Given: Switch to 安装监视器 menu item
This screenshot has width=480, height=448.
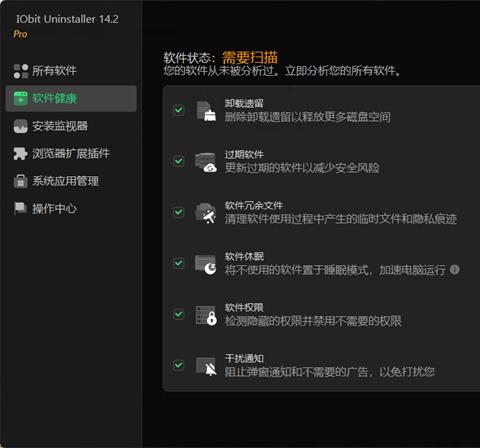Looking at the screenshot, I should (71, 126).
